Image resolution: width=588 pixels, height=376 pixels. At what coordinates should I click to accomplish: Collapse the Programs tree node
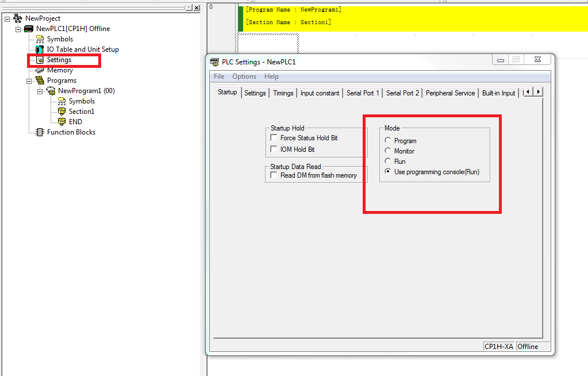pos(29,80)
